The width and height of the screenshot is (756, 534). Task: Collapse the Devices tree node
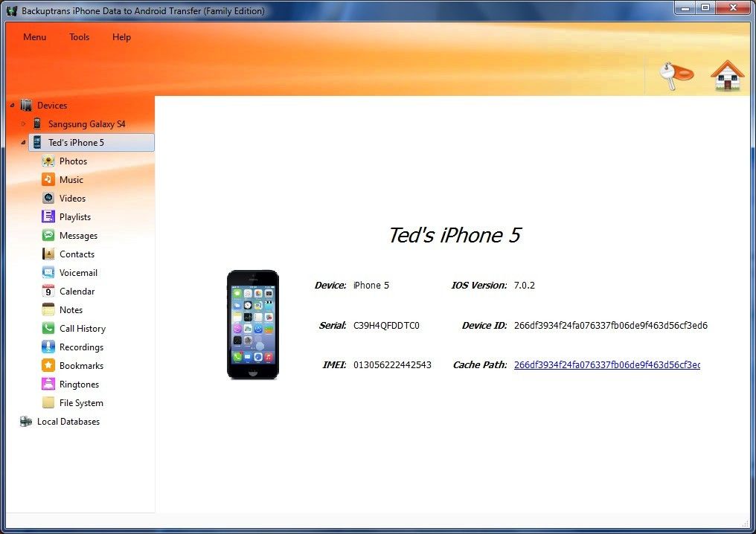[13, 105]
